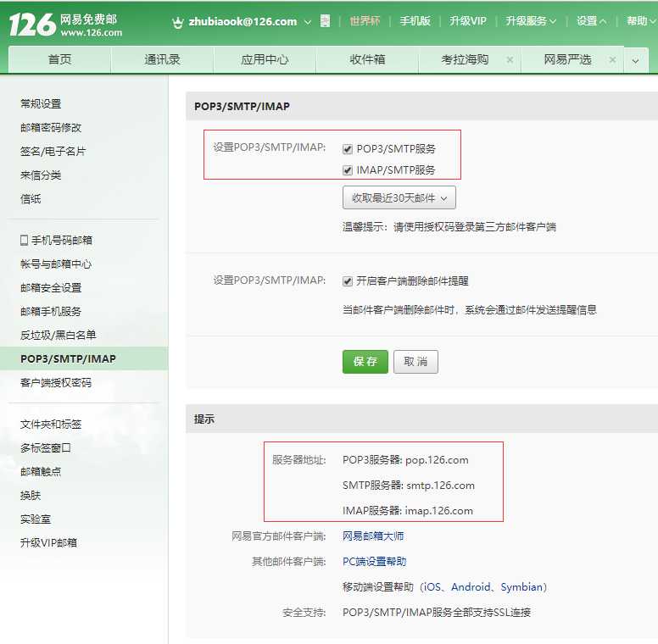658x644 pixels.
Task: Open 签名/电子名片 settings
Action: pyautogui.click(x=53, y=152)
